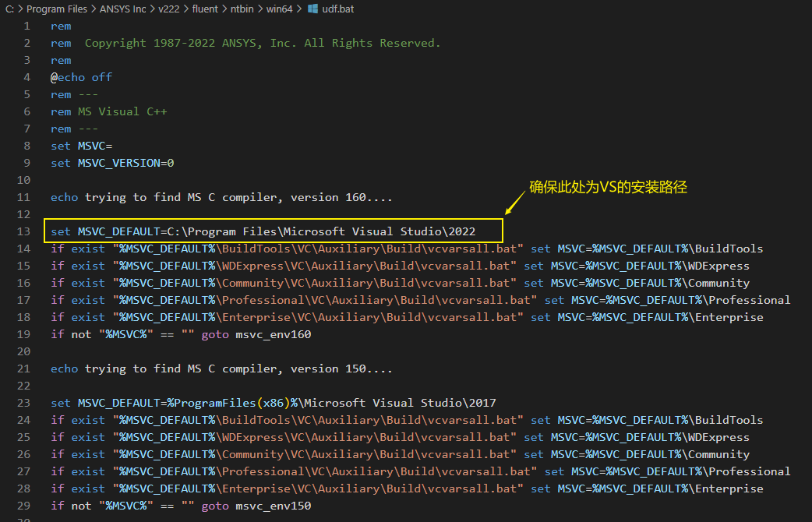
Task: Open the fluent breadcrumb folder
Action: tap(205, 9)
